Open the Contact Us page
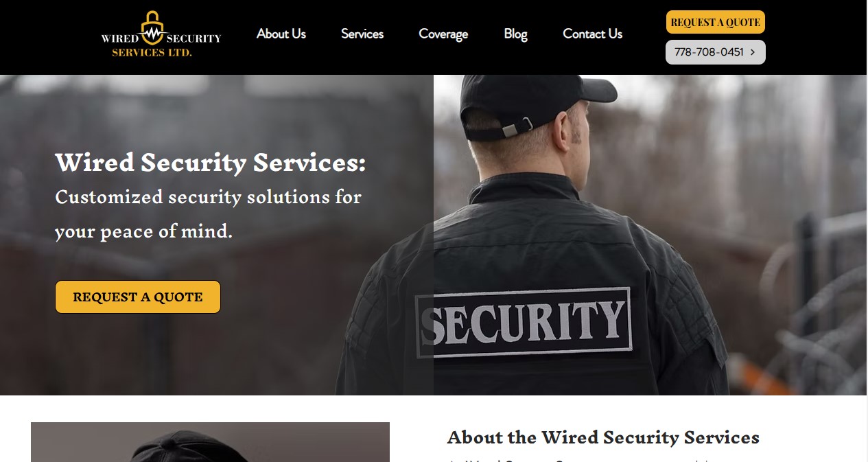868x462 pixels. click(x=592, y=34)
